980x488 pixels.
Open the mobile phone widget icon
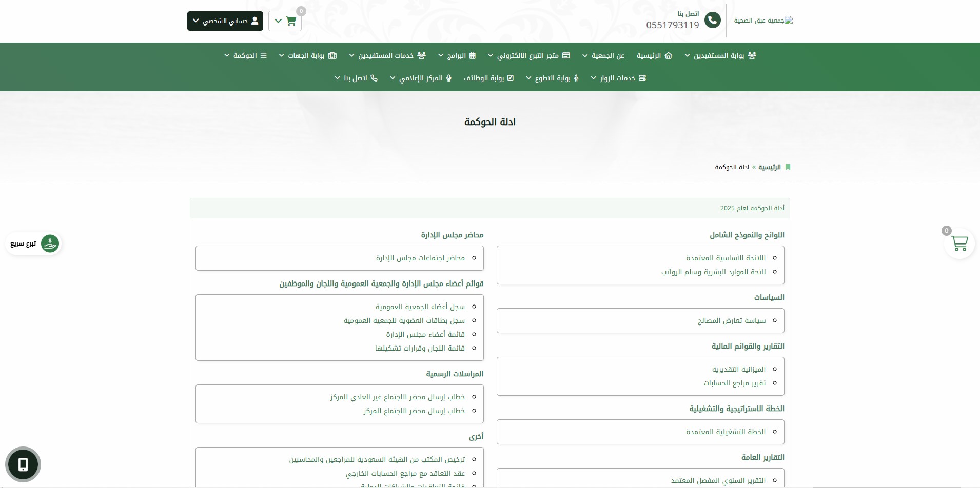(x=23, y=464)
